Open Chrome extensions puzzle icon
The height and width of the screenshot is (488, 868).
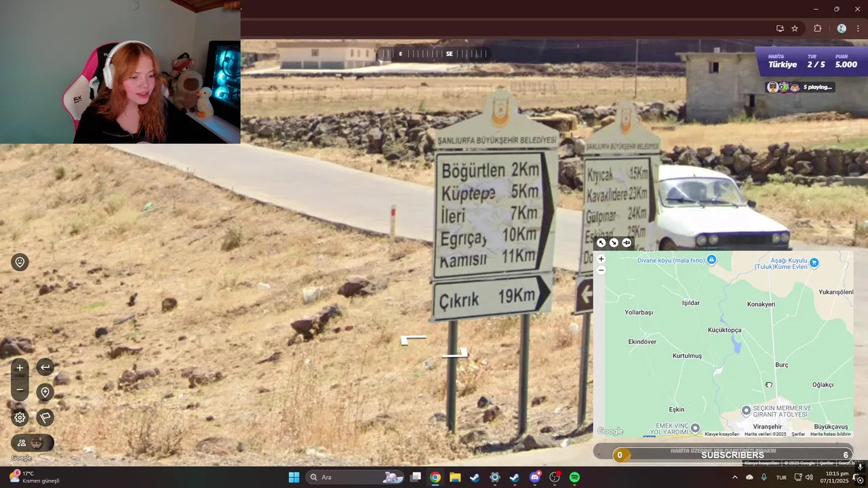point(817,28)
